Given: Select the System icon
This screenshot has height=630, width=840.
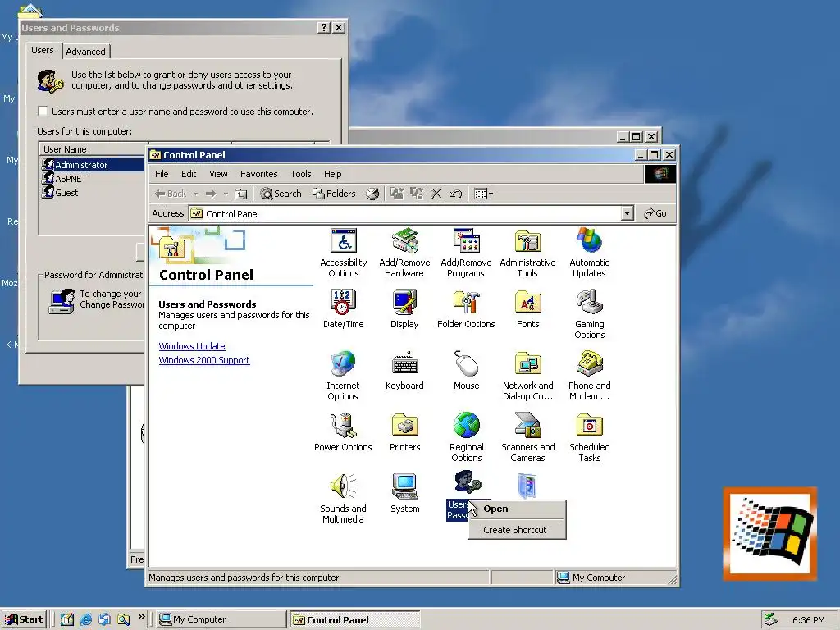Looking at the screenshot, I should tap(404, 494).
